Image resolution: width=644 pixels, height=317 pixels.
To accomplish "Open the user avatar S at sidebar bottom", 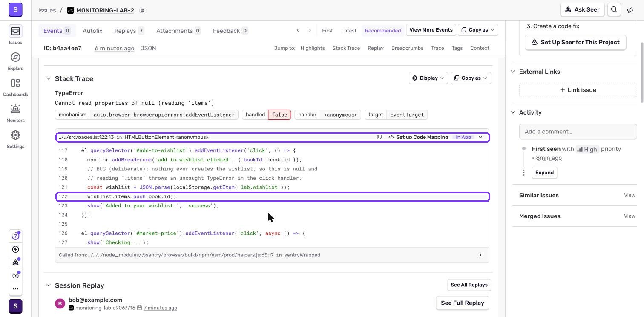I will point(15,306).
